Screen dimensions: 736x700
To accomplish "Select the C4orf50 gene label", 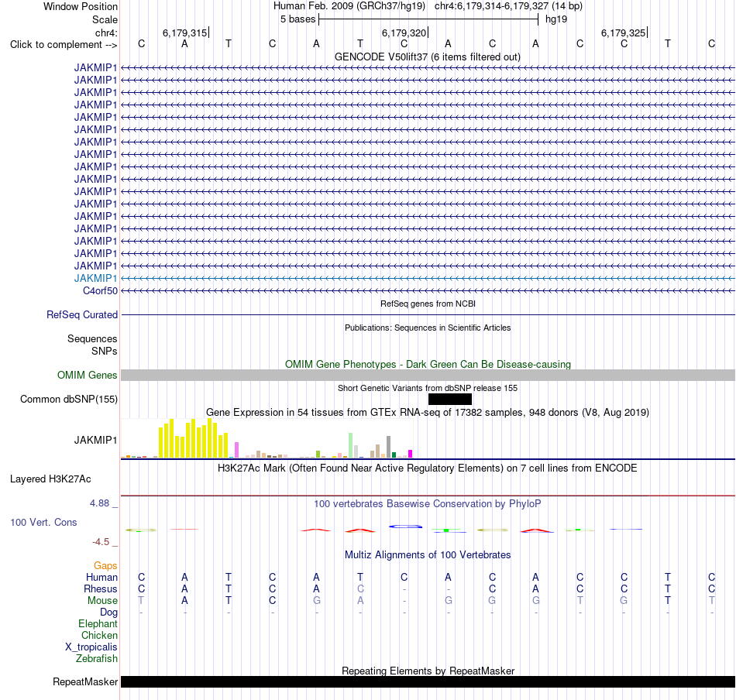I will pos(100,291).
